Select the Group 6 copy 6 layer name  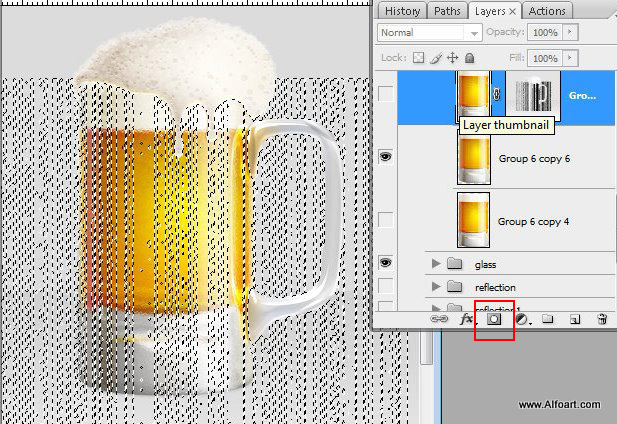click(x=534, y=159)
